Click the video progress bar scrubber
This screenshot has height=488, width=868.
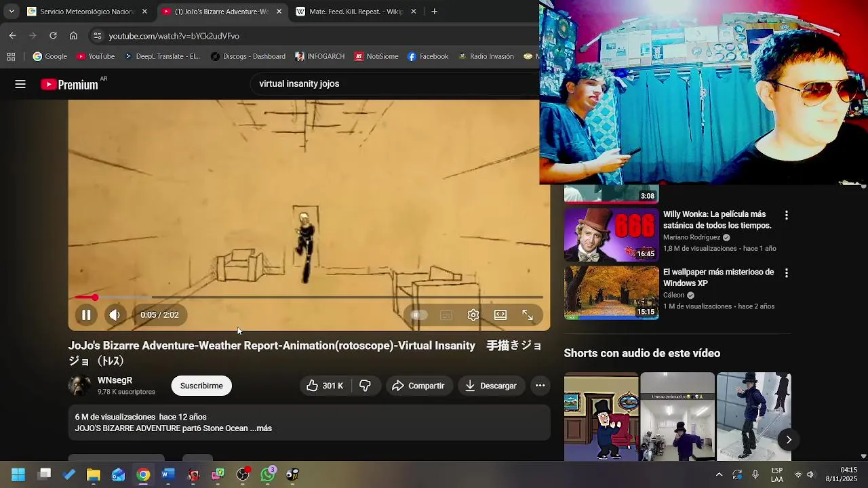tap(95, 298)
